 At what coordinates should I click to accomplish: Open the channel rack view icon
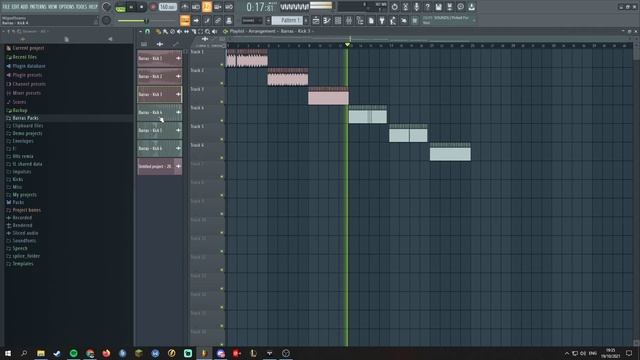[x=338, y=20]
